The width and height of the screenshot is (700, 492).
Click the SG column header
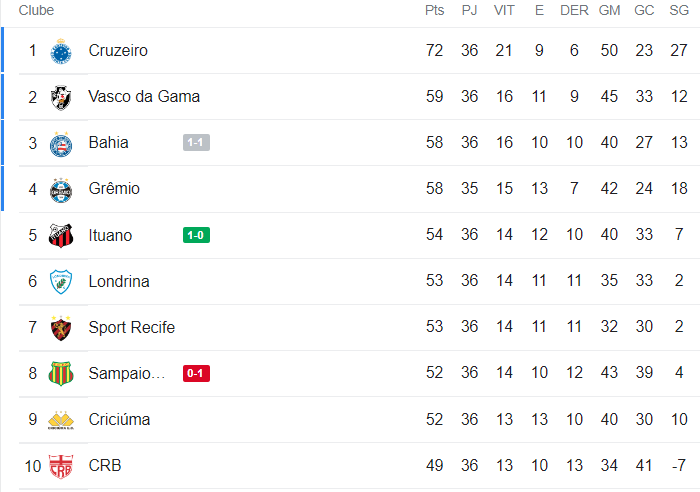pyautogui.click(x=679, y=10)
